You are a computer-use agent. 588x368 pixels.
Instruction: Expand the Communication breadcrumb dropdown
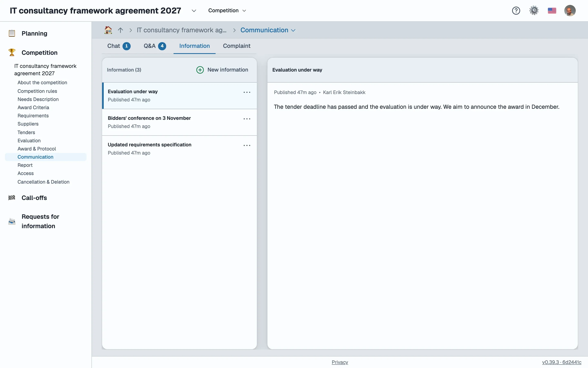293,30
